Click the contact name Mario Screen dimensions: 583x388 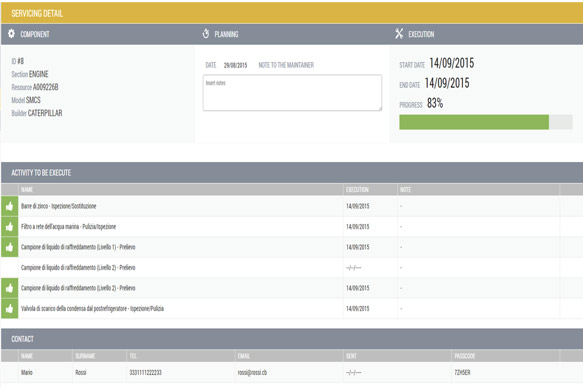coord(27,372)
